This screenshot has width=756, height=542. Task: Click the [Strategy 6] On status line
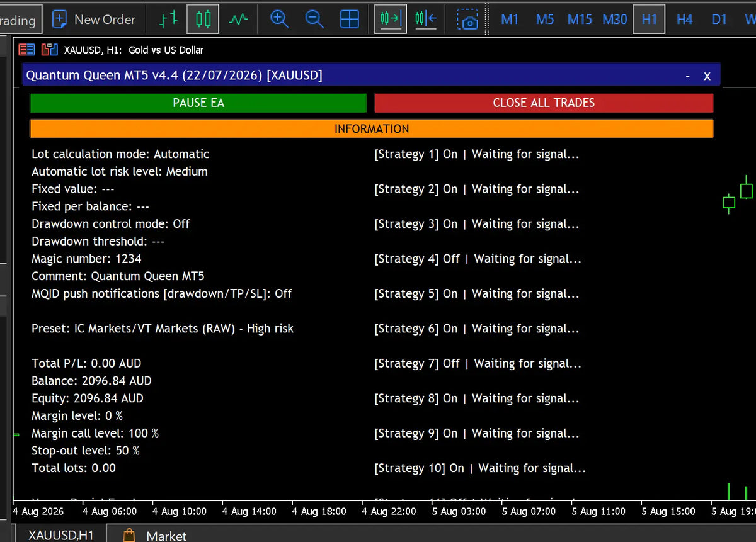477,329
